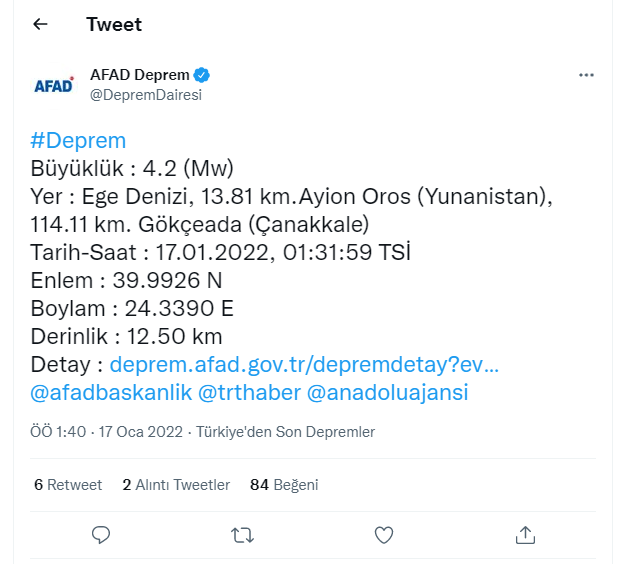Open the AFAD profile avatar
The height and width of the screenshot is (564, 625).
54,84
